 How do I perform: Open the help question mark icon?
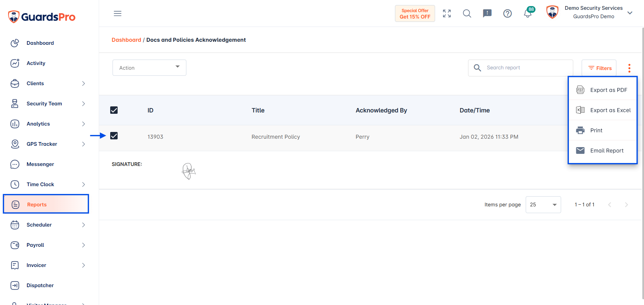coord(508,13)
